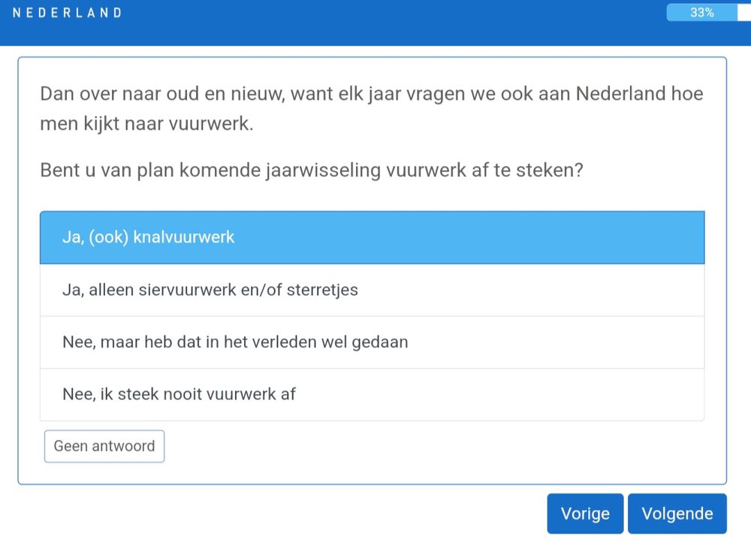The width and height of the screenshot is (751, 560).
Task: Advance to the next survey question
Action: tap(677, 513)
